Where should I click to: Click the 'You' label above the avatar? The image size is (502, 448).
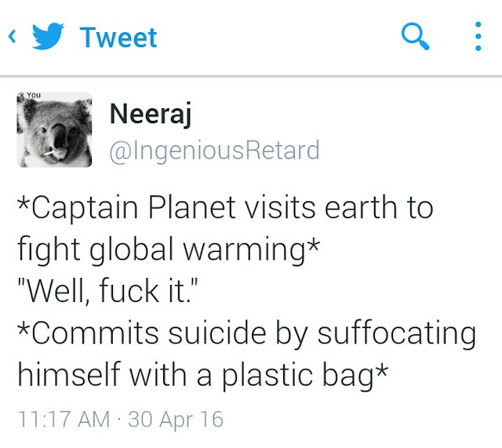[x=34, y=95]
